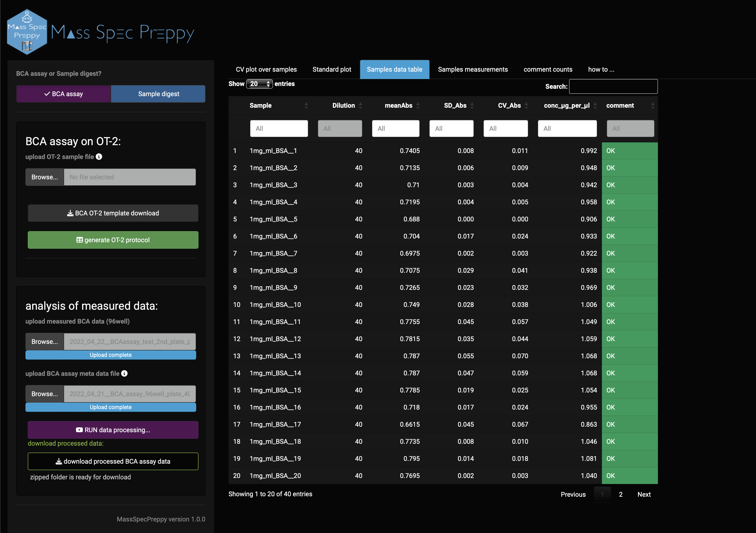Click download processed BCA assay data
This screenshot has height=533, width=756.
click(x=113, y=461)
